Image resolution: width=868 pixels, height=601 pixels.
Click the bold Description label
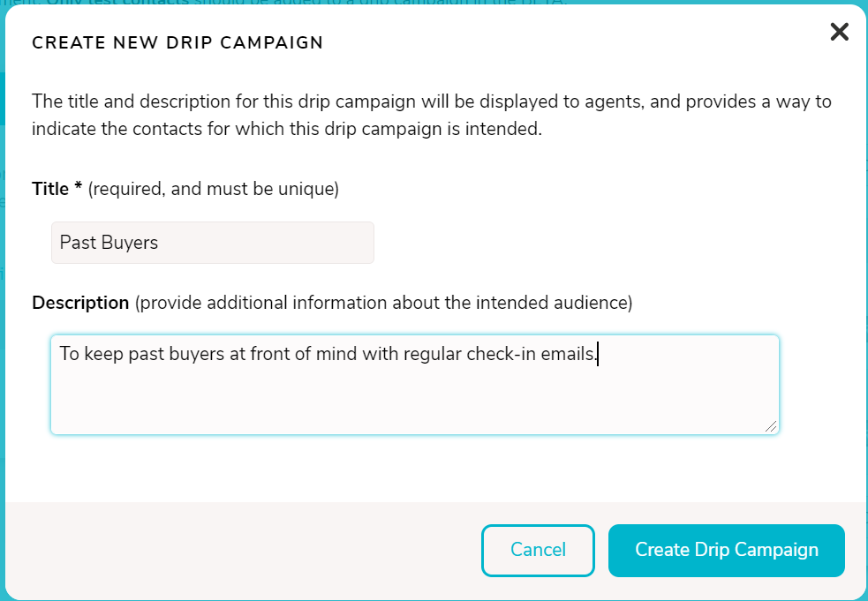[81, 303]
